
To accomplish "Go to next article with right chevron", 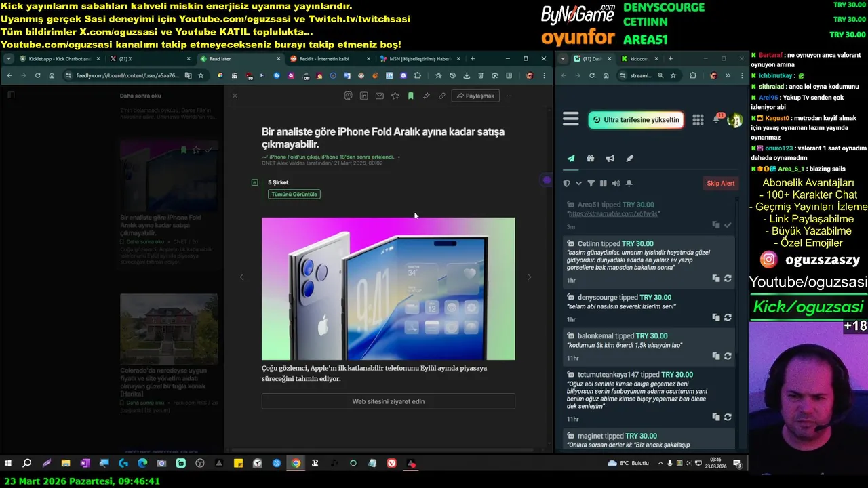I will tap(529, 277).
